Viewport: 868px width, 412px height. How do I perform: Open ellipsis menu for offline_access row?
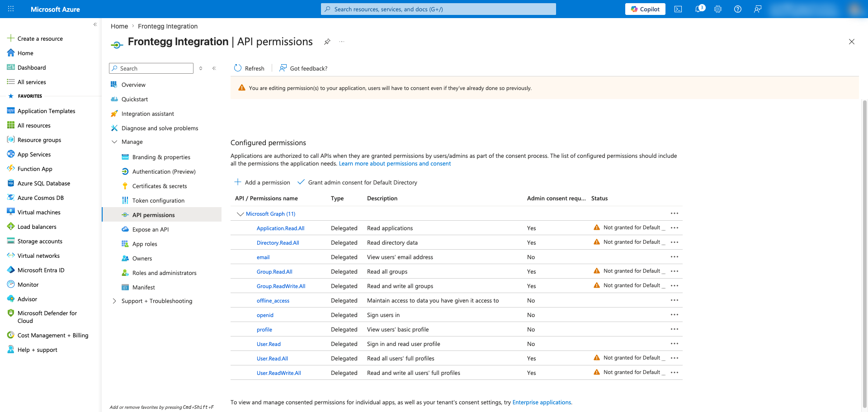click(675, 300)
